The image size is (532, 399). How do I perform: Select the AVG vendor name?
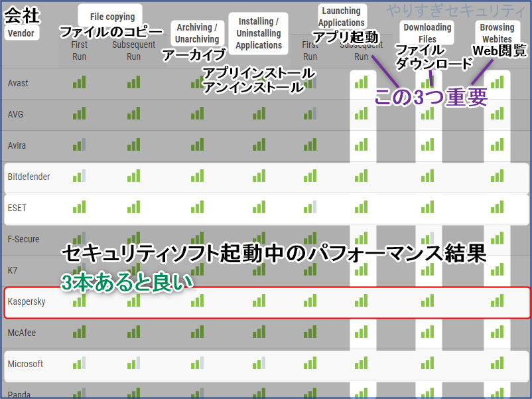tap(15, 114)
